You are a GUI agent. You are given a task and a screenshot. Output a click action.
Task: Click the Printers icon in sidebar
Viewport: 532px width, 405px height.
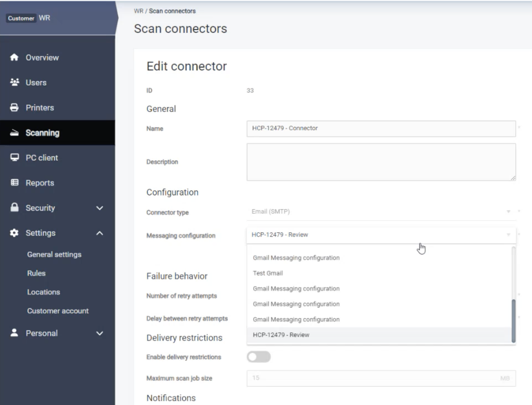click(14, 108)
